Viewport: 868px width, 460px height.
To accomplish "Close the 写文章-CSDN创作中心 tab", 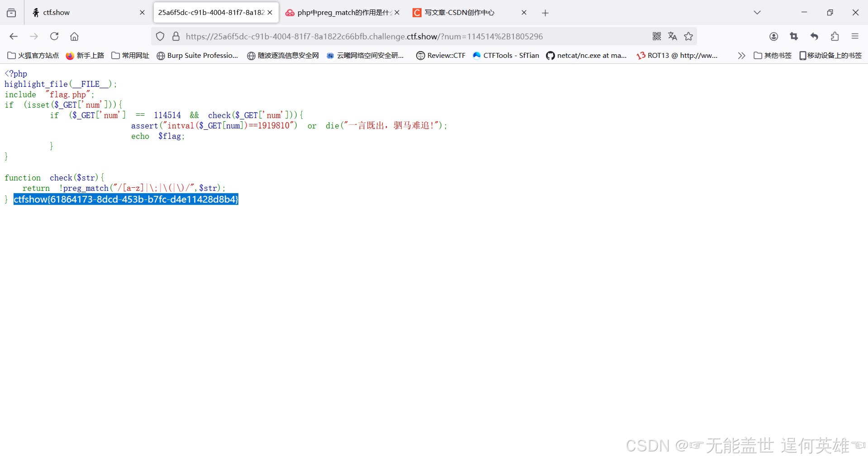I will [x=524, y=13].
